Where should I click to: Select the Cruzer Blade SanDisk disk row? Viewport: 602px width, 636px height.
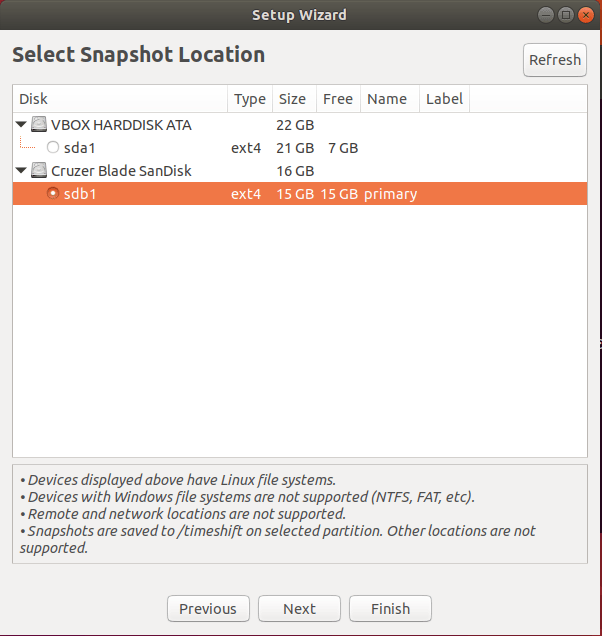(x=120, y=171)
